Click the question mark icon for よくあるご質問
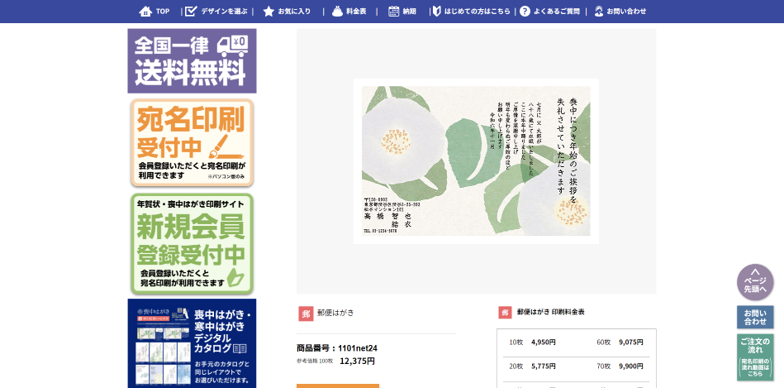The image size is (784, 388). click(524, 11)
